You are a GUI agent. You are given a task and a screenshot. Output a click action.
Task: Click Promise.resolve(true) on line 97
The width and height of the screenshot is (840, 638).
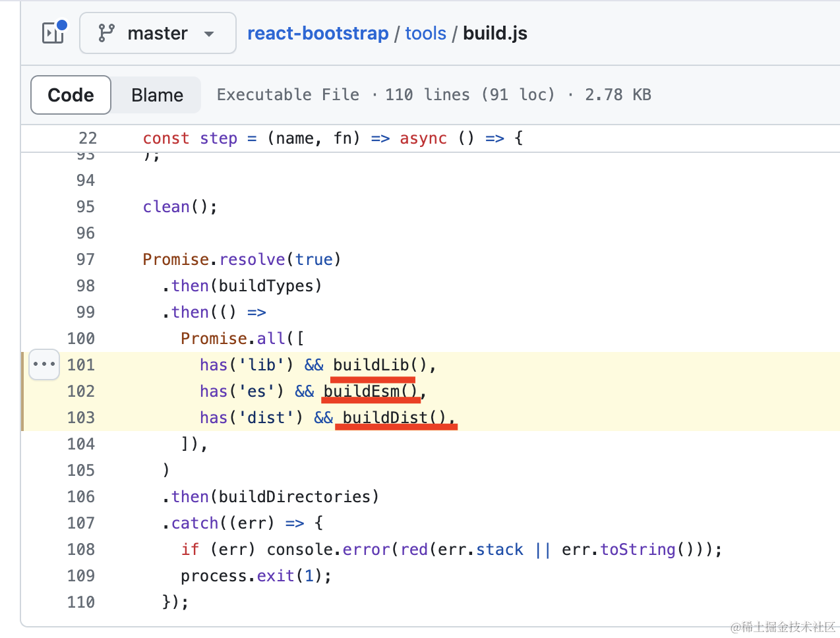coord(242,260)
